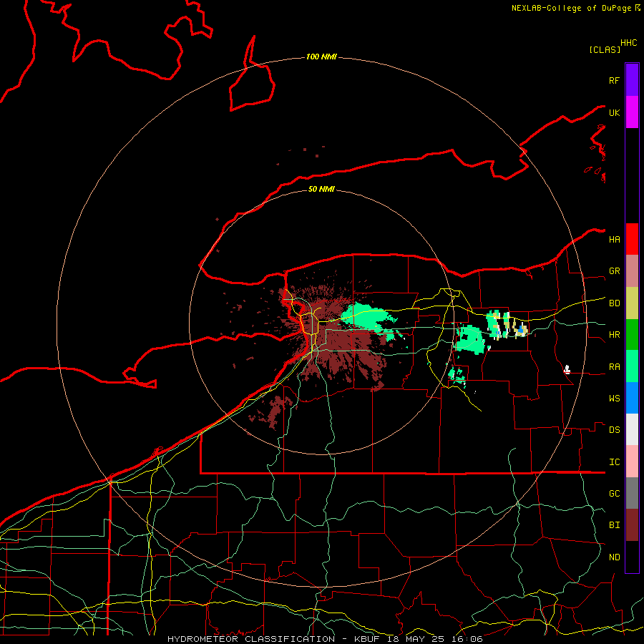Click the 'BI' legend label

pos(614,525)
